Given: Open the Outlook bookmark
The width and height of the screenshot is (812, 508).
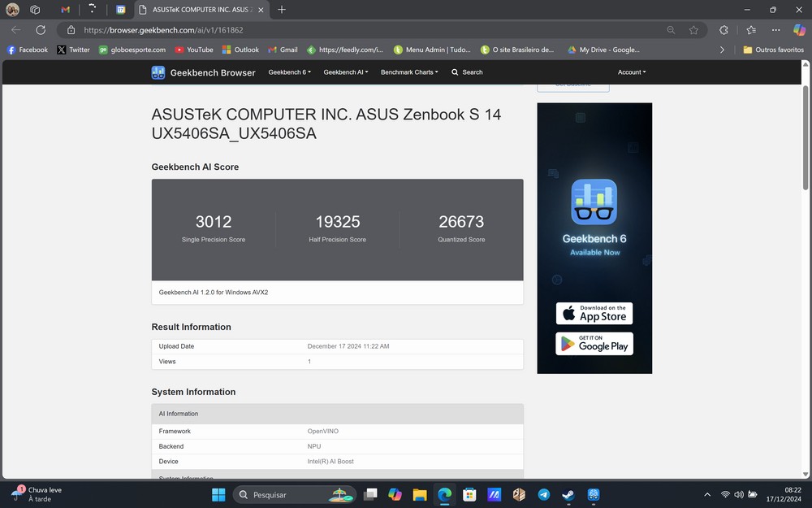Looking at the screenshot, I should pos(240,50).
